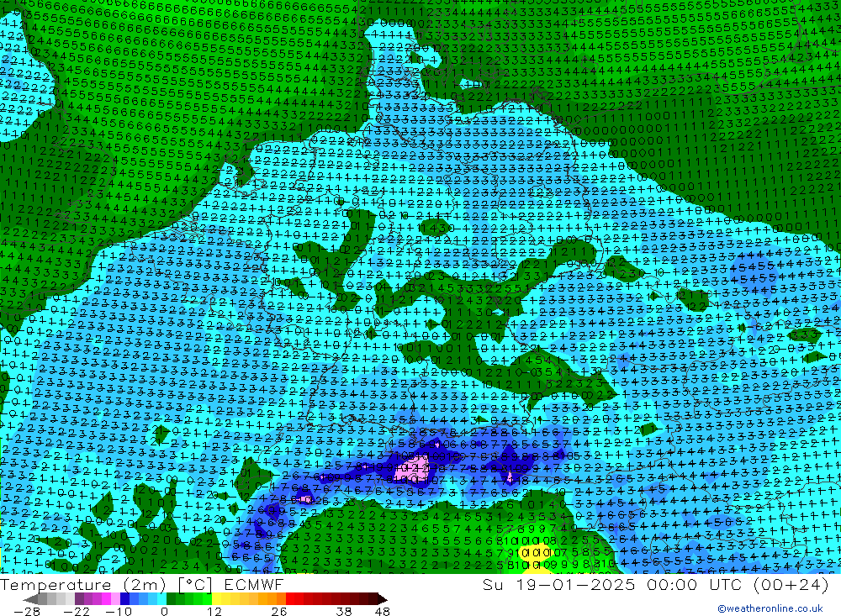Pick the dark blue swatch in legend
This screenshot has width=841, height=616.
click(x=125, y=599)
